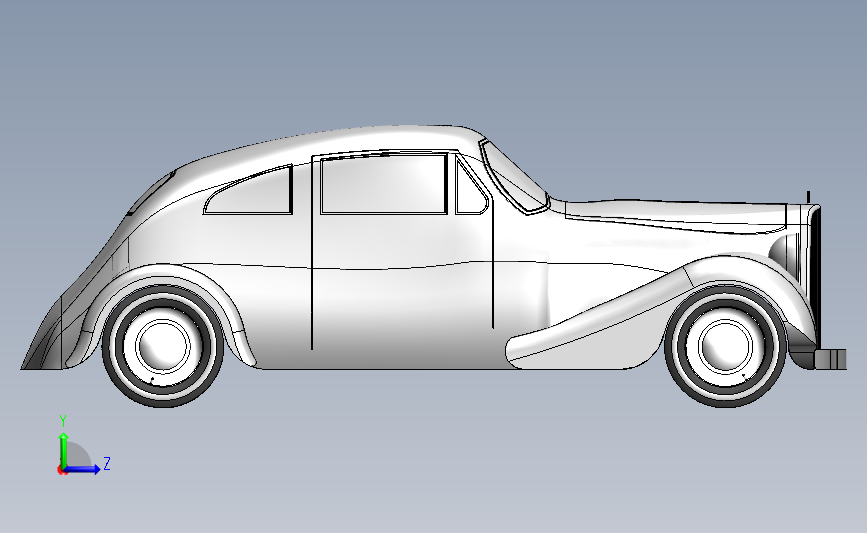
Task: Click the green Y axis arrow of the triad
Action: 64,449
